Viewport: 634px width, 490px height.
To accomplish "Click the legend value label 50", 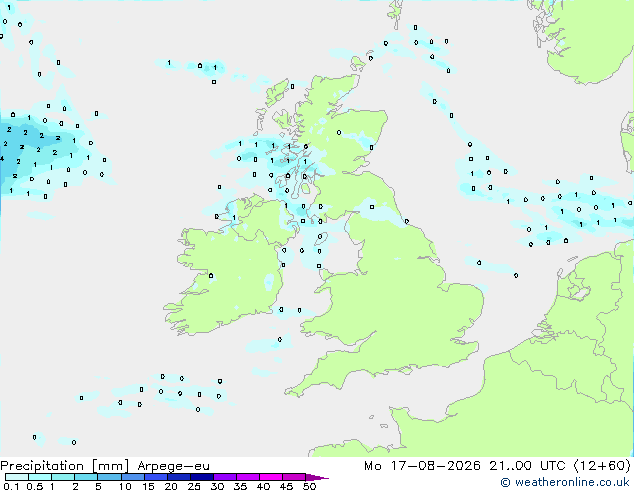I will coord(309,486).
